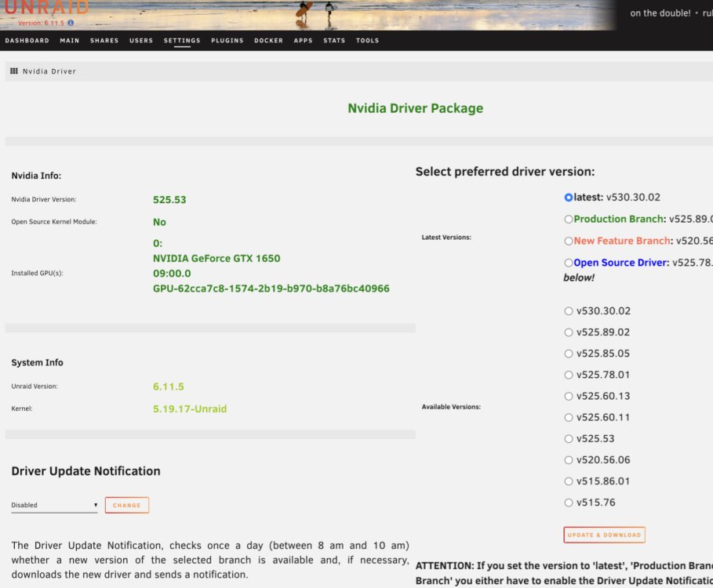Viewport: 713px width, 588px height.
Task: Open the Driver Update Notification dropdown
Action: [x=54, y=506]
